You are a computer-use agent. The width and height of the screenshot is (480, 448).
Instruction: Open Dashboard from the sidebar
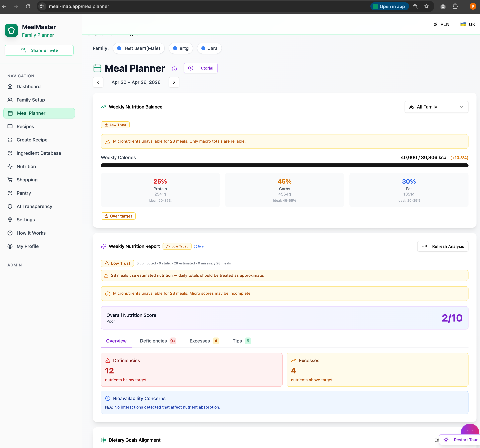tap(39, 87)
